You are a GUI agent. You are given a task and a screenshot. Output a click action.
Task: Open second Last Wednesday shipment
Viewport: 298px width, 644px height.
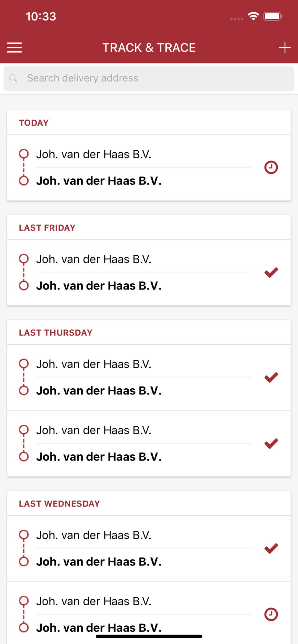tap(149, 613)
